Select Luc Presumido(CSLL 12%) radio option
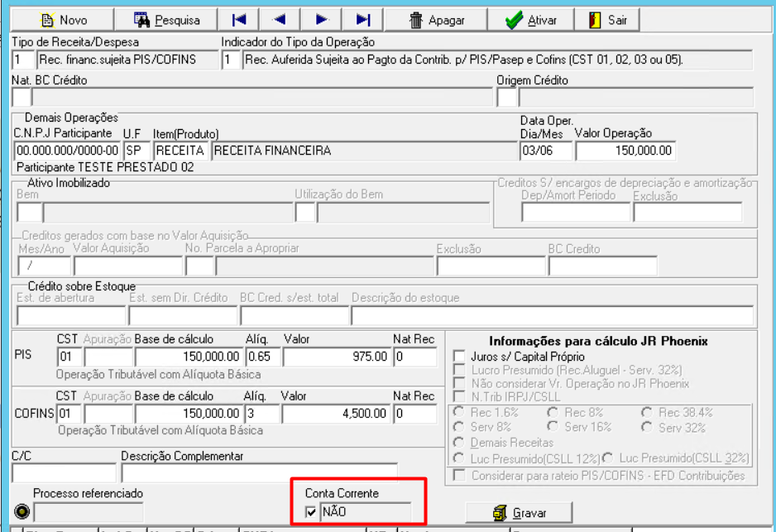 click(459, 458)
